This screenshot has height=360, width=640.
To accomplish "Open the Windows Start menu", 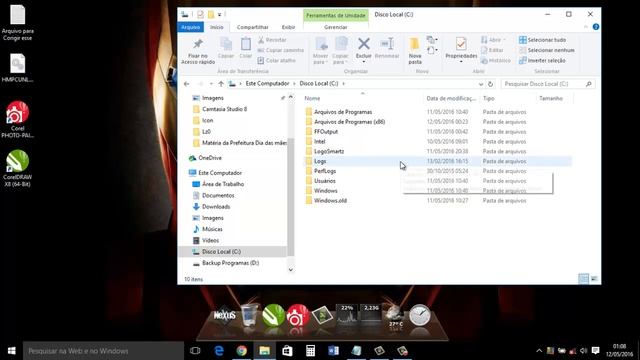I will click(x=11, y=351).
